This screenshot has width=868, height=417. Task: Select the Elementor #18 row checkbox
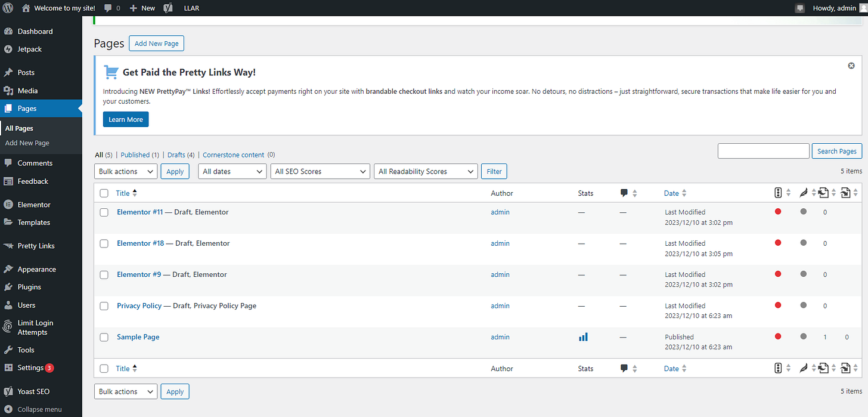pyautogui.click(x=104, y=243)
